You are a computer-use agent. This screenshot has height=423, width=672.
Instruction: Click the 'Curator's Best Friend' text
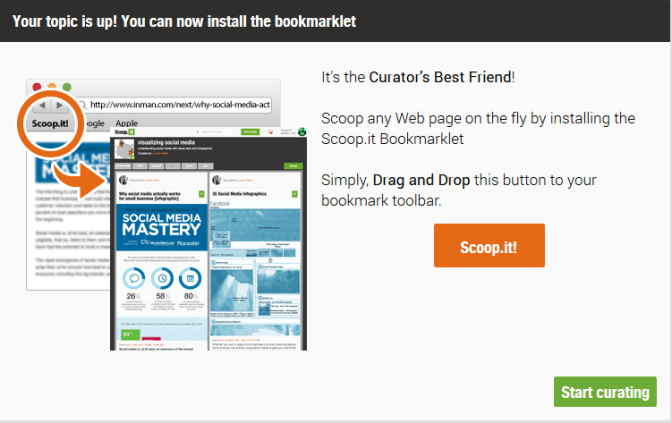(440, 77)
